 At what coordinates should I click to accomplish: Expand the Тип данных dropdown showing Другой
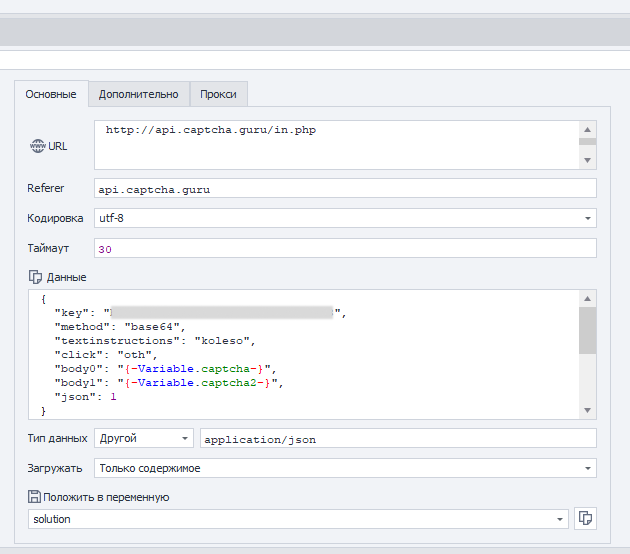pos(185,438)
